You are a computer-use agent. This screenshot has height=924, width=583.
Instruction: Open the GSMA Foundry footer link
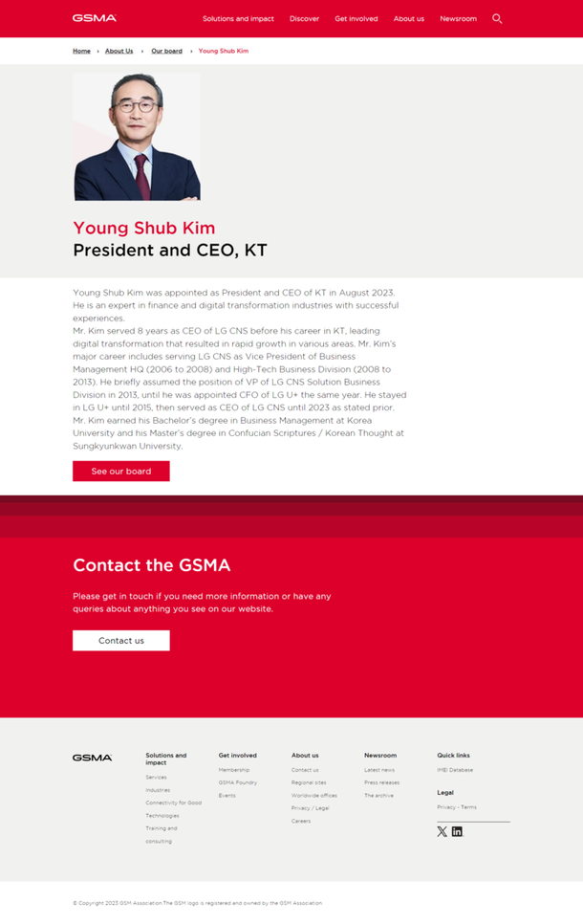pyautogui.click(x=239, y=781)
